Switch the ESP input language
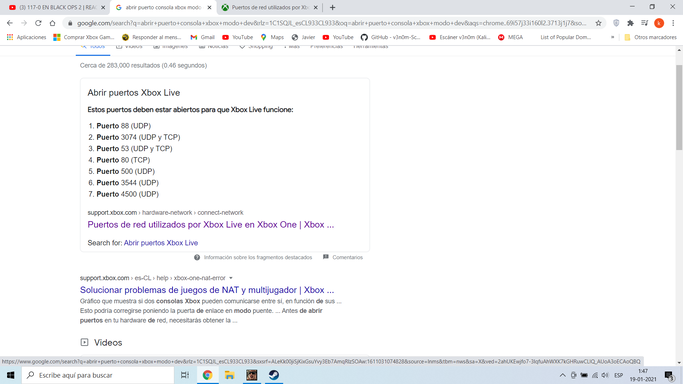683x384 pixels. coord(618,375)
